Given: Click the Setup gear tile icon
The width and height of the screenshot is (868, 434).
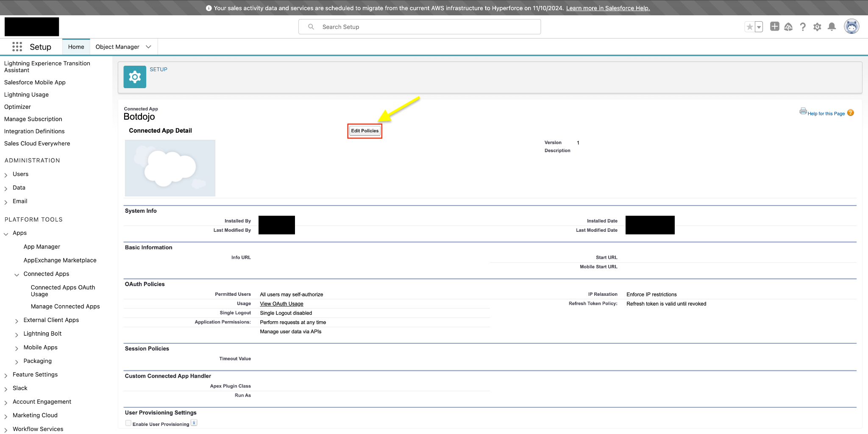Looking at the screenshot, I should [x=135, y=77].
